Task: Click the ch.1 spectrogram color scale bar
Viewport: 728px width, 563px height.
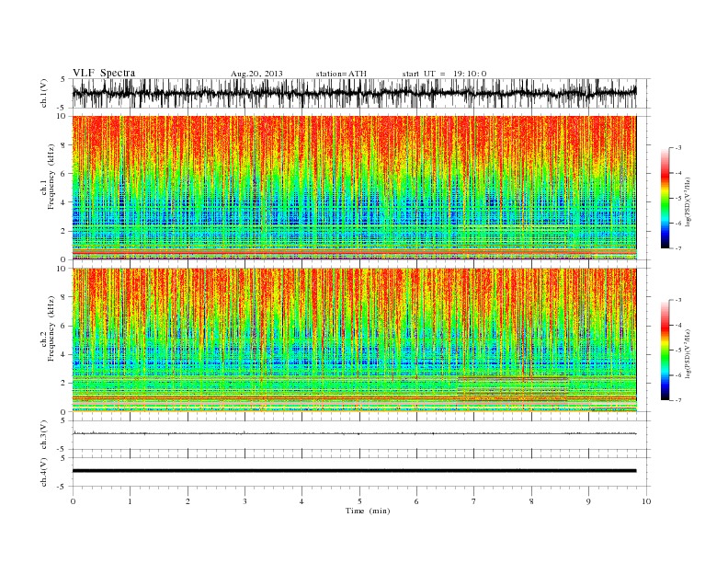Action: point(665,198)
